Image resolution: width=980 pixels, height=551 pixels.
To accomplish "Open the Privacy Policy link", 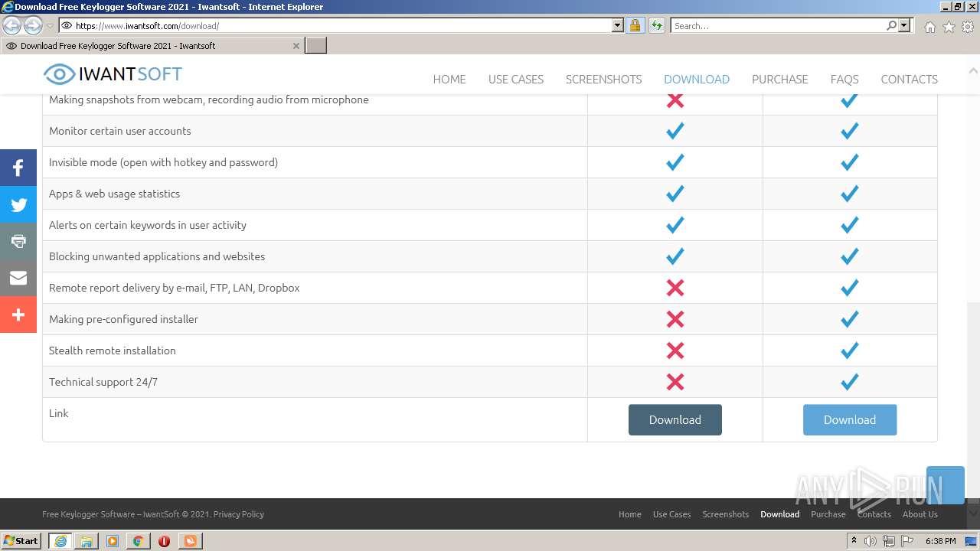I will click(239, 514).
